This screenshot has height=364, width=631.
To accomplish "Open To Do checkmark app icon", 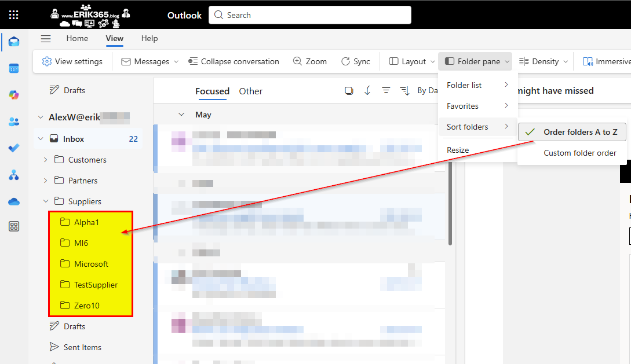I will tap(14, 148).
